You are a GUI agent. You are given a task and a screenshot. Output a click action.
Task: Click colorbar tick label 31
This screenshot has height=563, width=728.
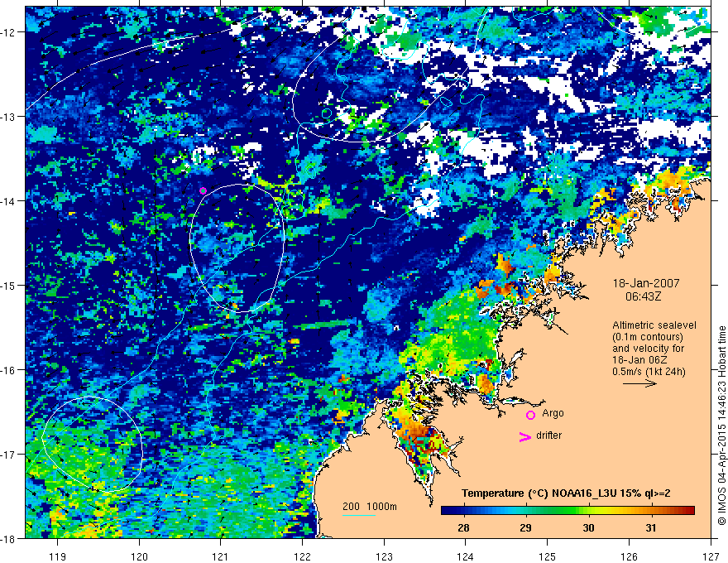651,527
